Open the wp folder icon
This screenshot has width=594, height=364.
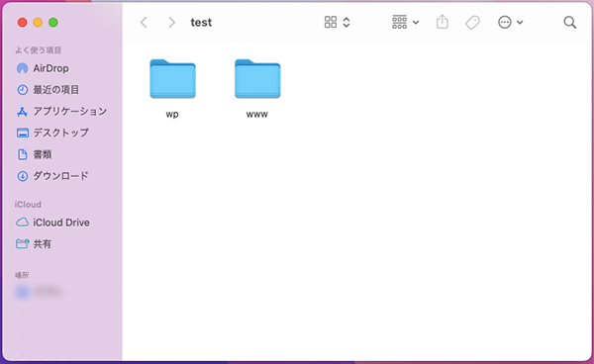(x=172, y=79)
